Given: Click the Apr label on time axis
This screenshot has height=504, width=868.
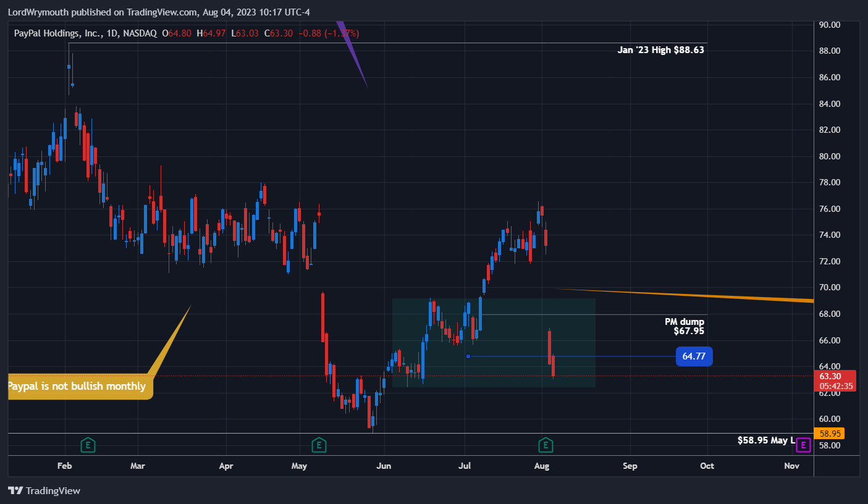Looking at the screenshot, I should tap(227, 466).
